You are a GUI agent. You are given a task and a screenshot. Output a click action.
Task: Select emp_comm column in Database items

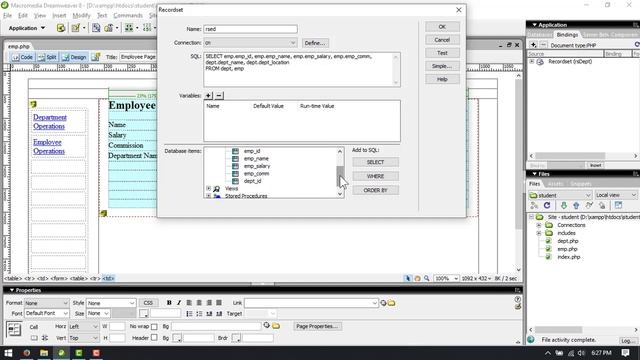click(x=256, y=173)
